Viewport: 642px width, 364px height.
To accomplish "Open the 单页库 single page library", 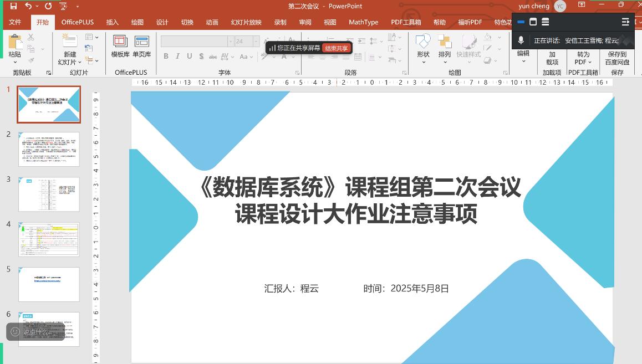I will (142, 46).
